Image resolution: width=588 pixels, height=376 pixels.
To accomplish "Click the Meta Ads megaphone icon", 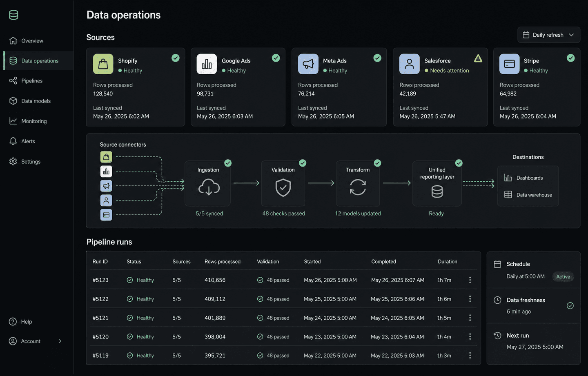I will (308, 64).
